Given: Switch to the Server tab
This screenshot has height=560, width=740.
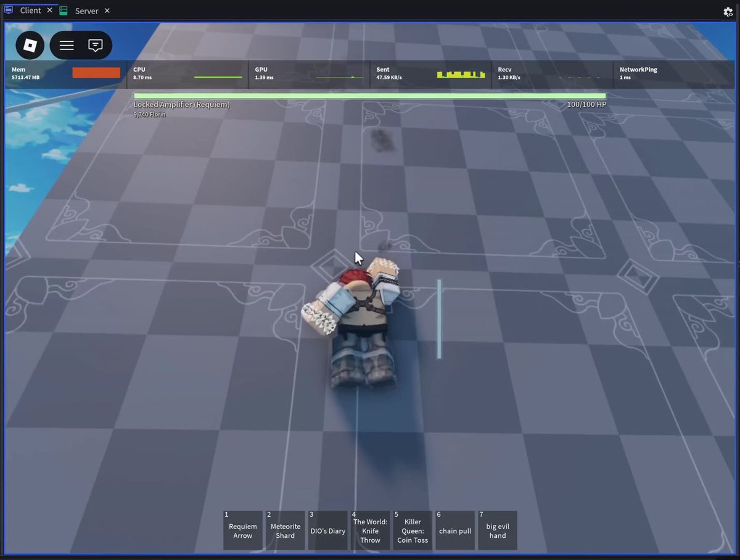Looking at the screenshot, I should pos(85,10).
